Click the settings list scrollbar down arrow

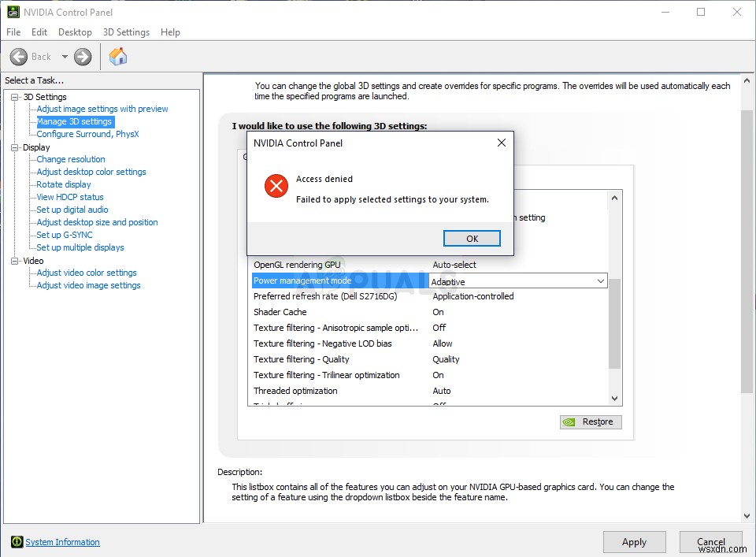(x=614, y=398)
